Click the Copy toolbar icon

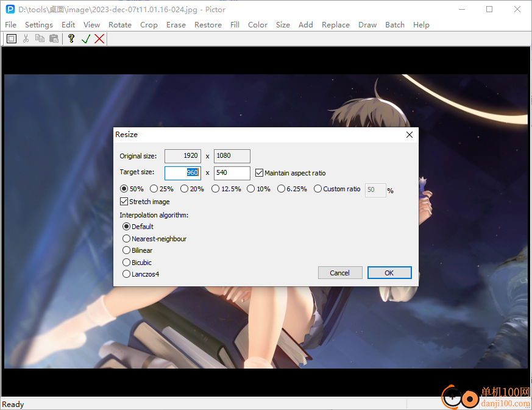40,38
